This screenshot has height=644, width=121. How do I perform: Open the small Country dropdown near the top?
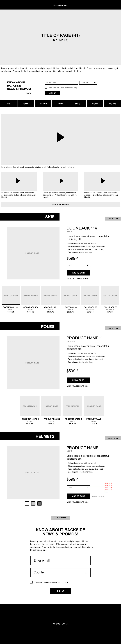[x=88, y=82]
